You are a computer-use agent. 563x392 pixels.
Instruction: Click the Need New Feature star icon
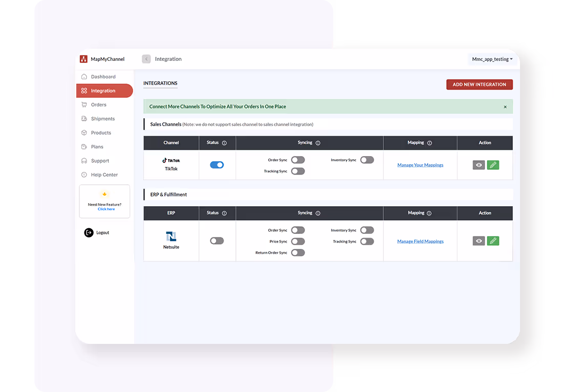tap(104, 194)
